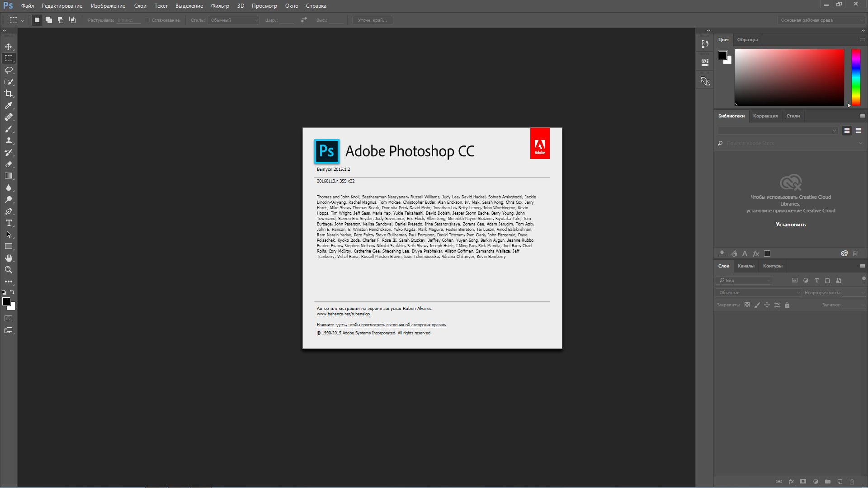This screenshot has height=488, width=868.
Task: Switch to the Образцы tab
Action: click(747, 40)
